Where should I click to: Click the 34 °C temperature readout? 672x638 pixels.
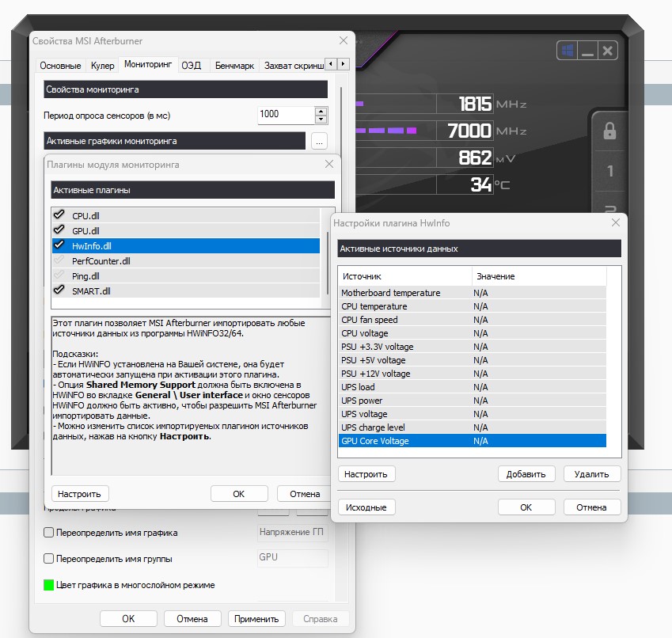tap(481, 184)
